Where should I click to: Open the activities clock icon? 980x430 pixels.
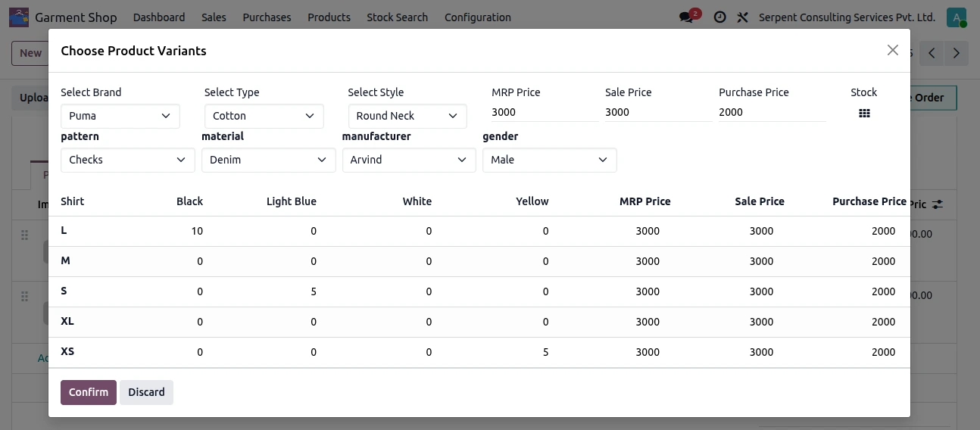click(x=720, y=17)
